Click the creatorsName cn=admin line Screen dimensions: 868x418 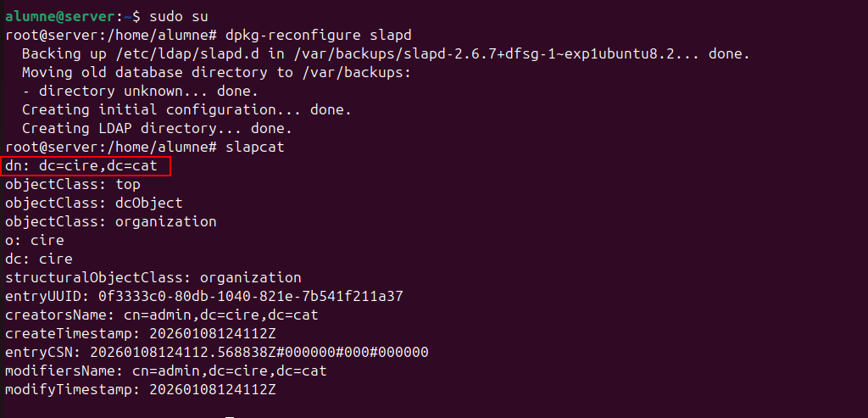(161, 315)
